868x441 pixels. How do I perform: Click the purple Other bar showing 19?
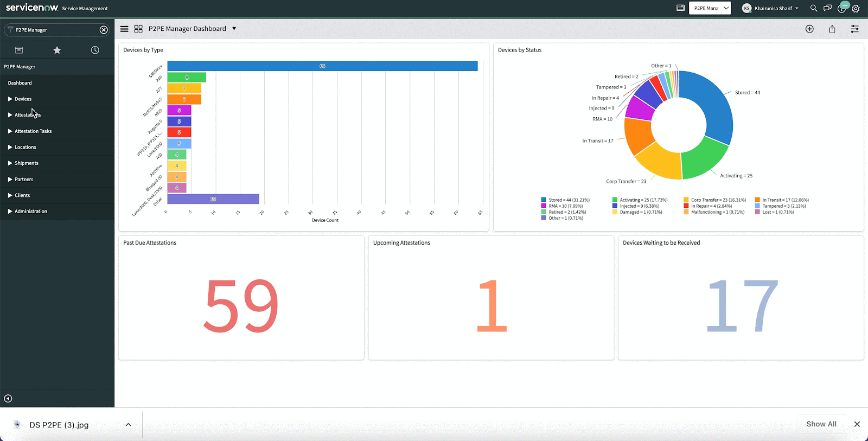tap(213, 199)
